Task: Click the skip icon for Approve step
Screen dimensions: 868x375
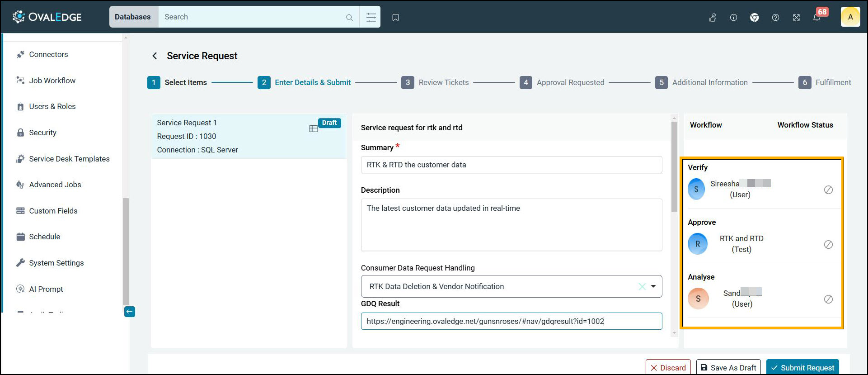Action: [x=828, y=245]
